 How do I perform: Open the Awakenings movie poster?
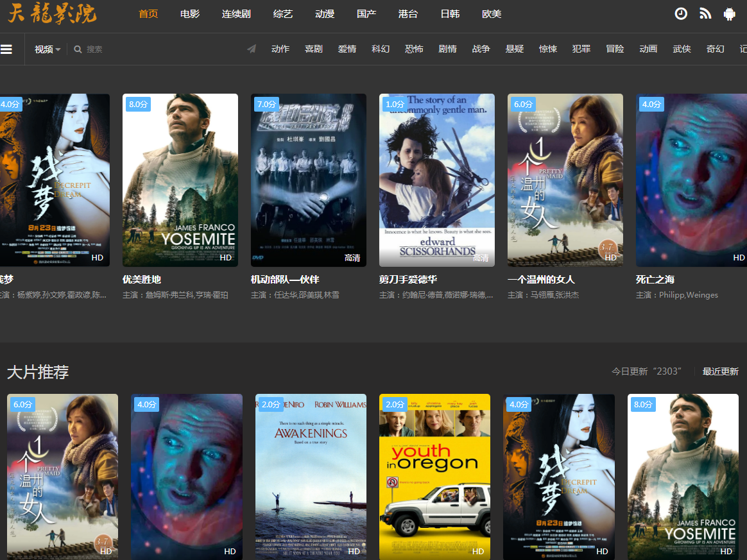(311, 476)
